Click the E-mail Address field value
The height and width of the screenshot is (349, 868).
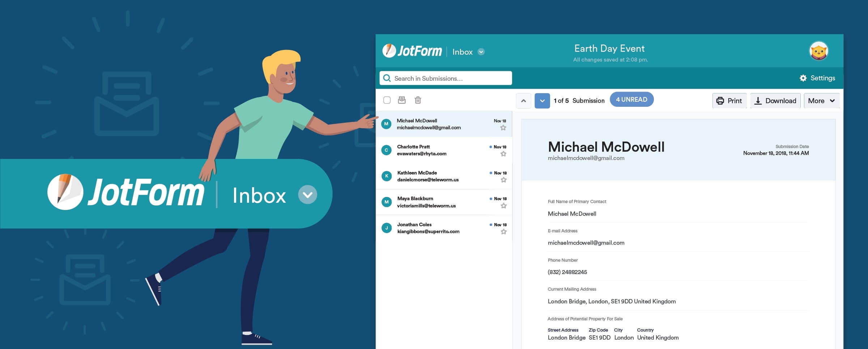coord(586,243)
